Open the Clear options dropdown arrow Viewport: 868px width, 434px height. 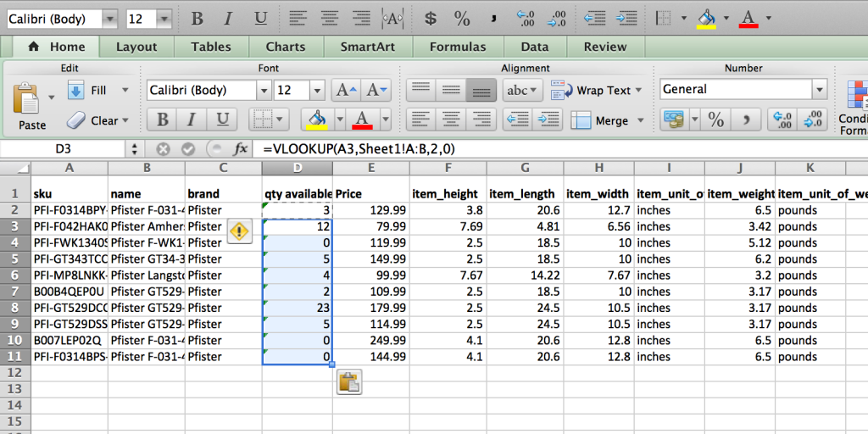(125, 120)
